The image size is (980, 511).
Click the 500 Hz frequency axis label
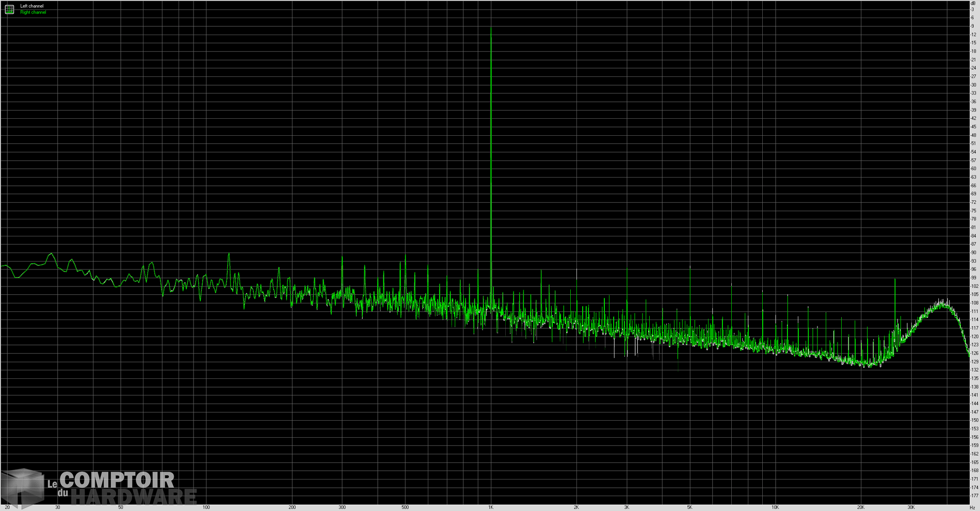click(x=405, y=507)
